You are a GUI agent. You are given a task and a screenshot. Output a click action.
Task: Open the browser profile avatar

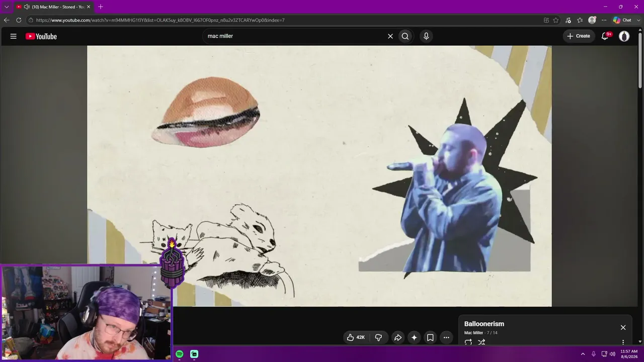[592, 20]
